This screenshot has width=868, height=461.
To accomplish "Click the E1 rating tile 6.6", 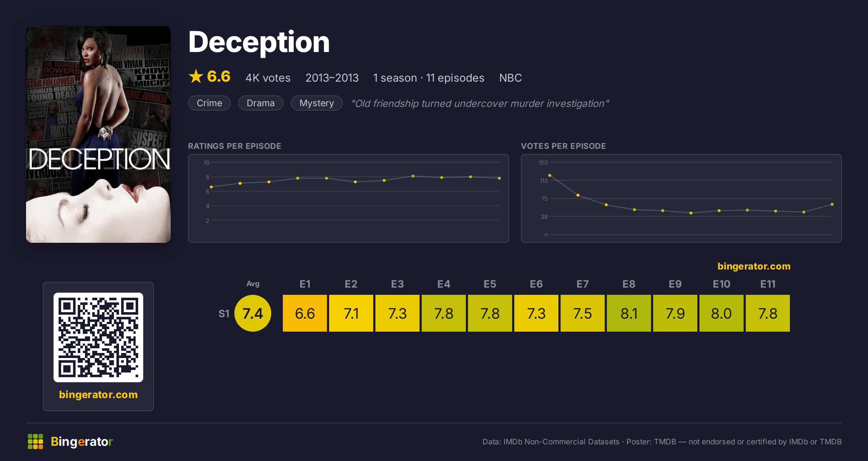I will click(305, 313).
